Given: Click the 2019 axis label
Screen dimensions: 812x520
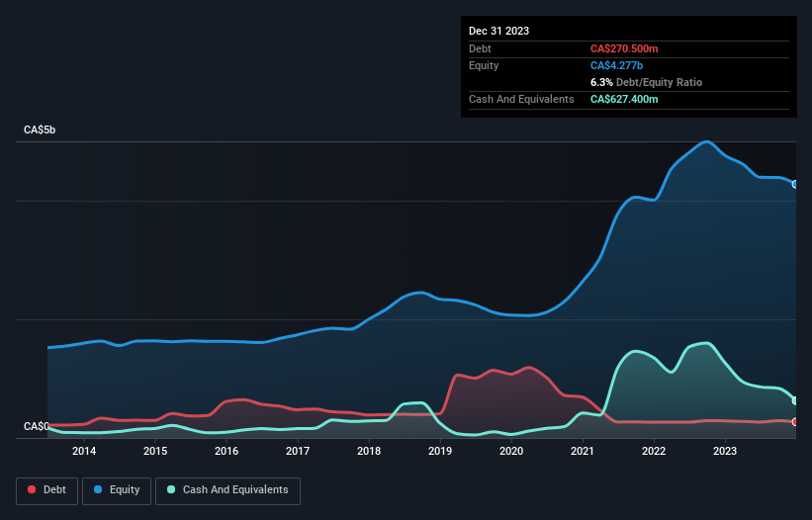Looking at the screenshot, I should (440, 451).
